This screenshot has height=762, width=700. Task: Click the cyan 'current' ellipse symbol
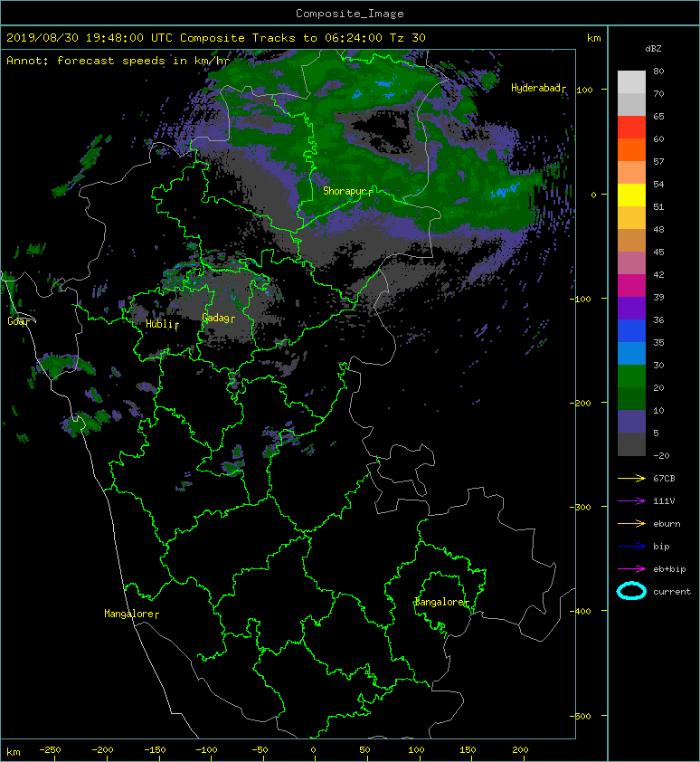pyautogui.click(x=631, y=592)
